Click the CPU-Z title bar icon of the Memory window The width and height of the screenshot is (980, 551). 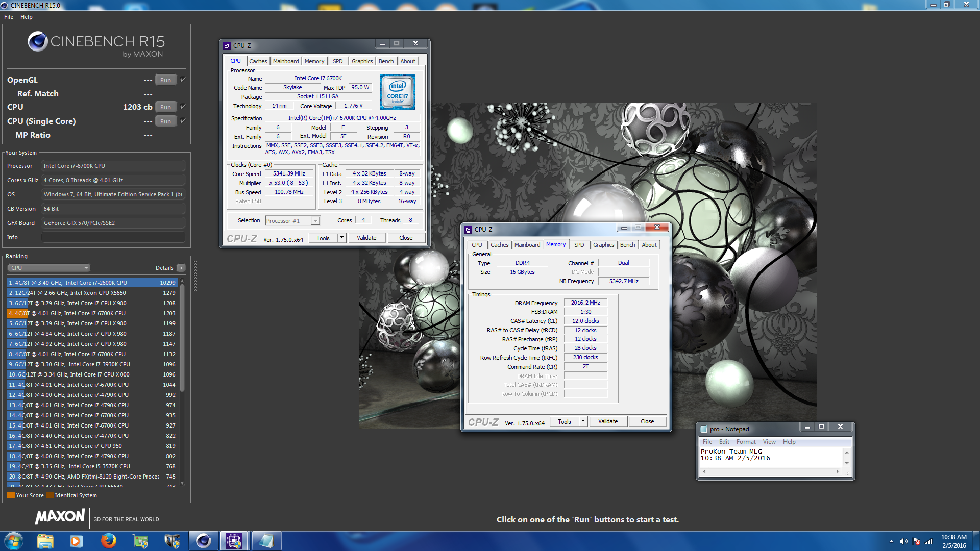coord(468,230)
